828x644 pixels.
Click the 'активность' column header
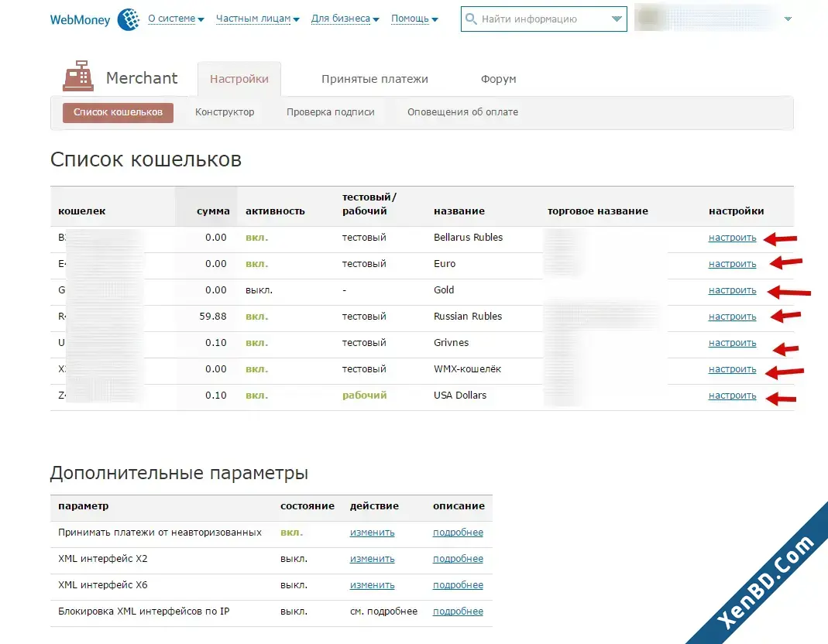(x=275, y=211)
